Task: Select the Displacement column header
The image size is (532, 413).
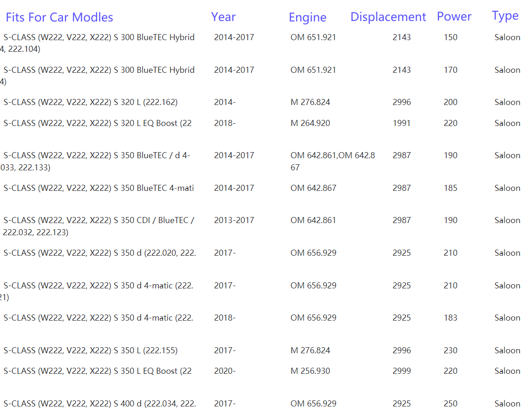Action: coord(388,17)
